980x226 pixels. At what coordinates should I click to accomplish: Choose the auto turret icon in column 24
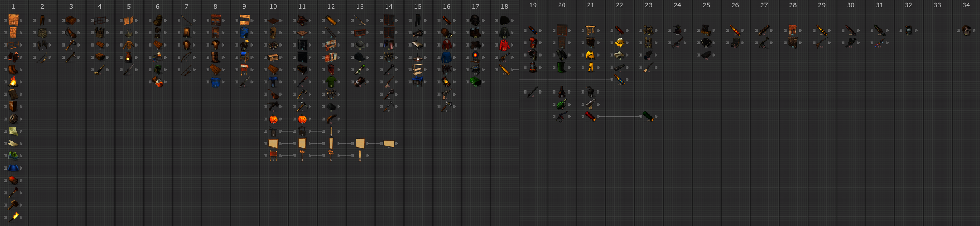tap(677, 30)
